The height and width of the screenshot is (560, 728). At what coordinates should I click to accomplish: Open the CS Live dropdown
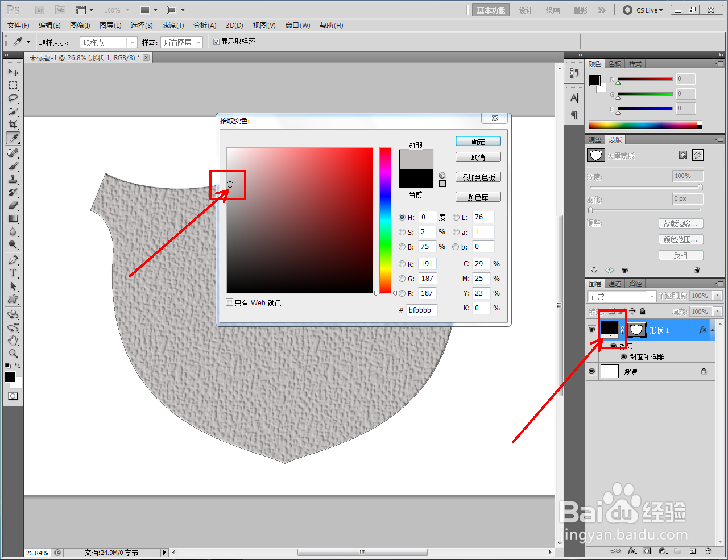(643, 10)
